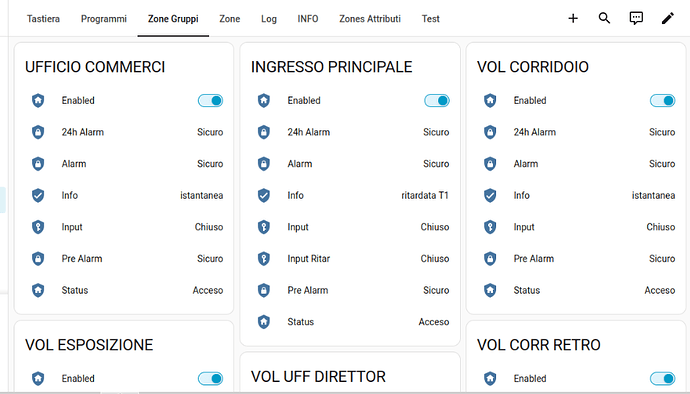Disable the INGRESSO PRINCIPALE Enabled switch
690x394 pixels.
pyautogui.click(x=437, y=101)
